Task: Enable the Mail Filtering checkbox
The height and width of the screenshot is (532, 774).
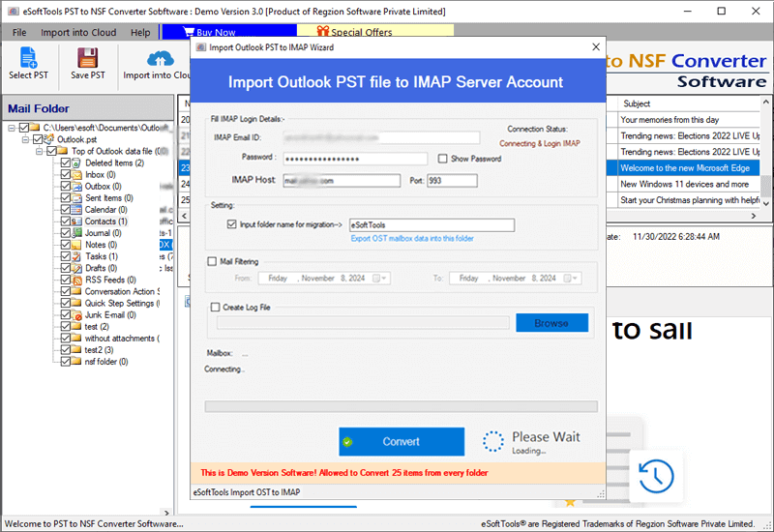Action: pos(212,261)
